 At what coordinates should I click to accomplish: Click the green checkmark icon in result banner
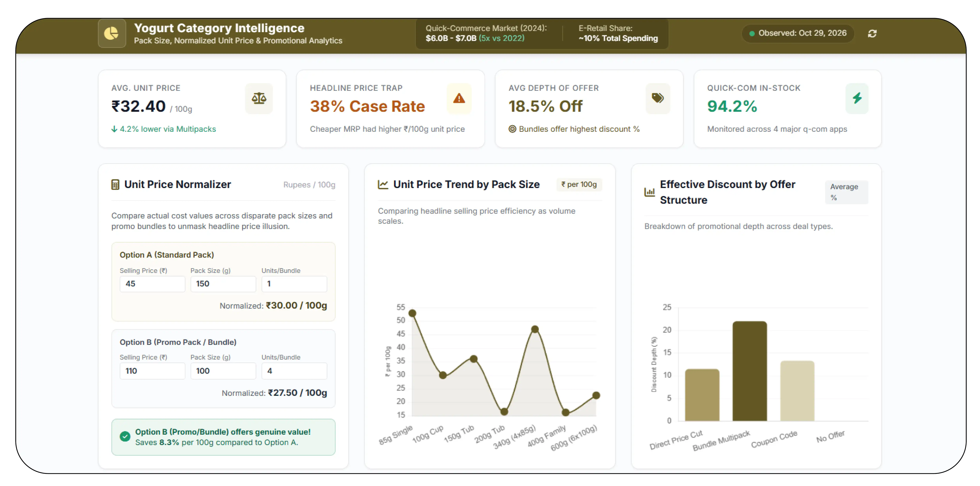(x=125, y=437)
